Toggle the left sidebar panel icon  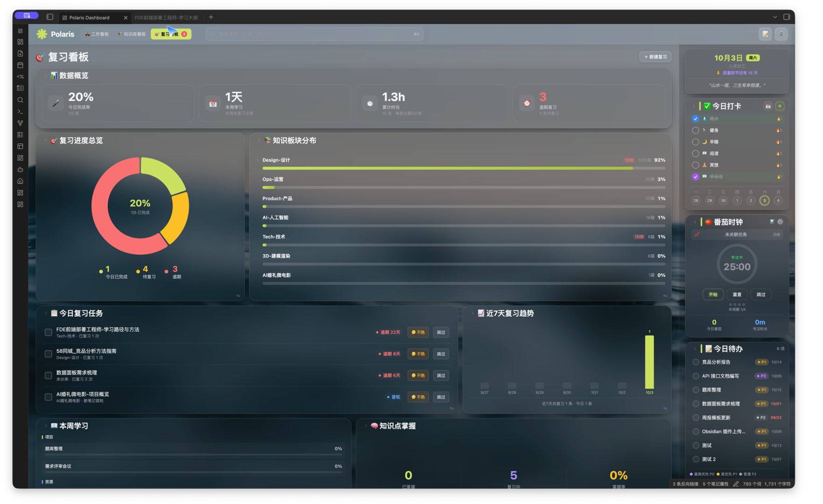click(x=50, y=17)
